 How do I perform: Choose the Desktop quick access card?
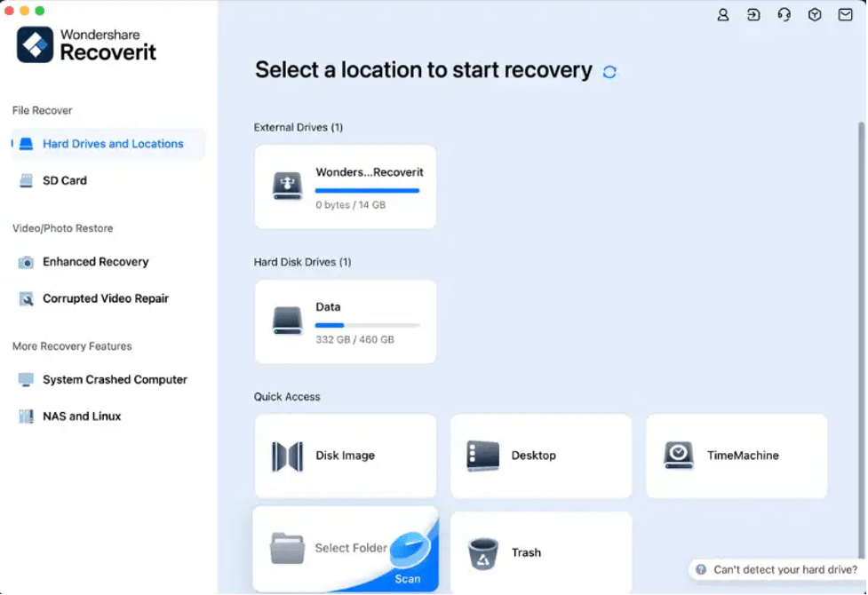click(541, 456)
